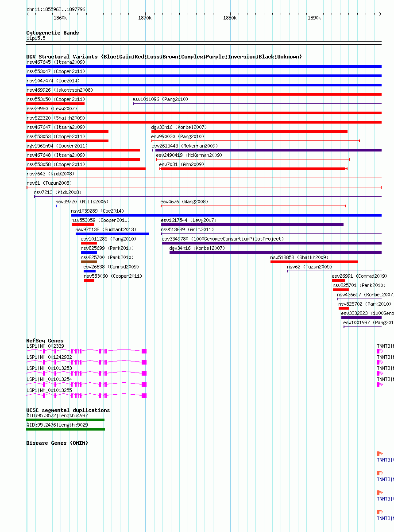Click the nsv825701 (Park2010) label
Screen dimensions: 394x532
tap(359, 285)
